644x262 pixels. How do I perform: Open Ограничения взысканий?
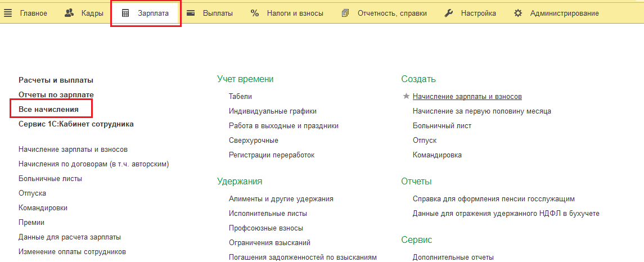pyautogui.click(x=269, y=243)
